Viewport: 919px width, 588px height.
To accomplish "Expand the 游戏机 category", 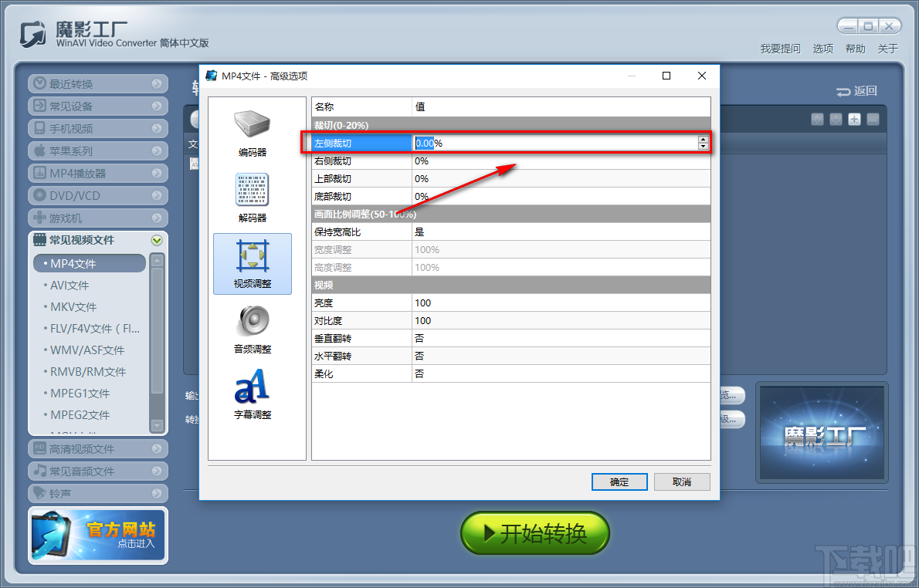I will [98, 218].
